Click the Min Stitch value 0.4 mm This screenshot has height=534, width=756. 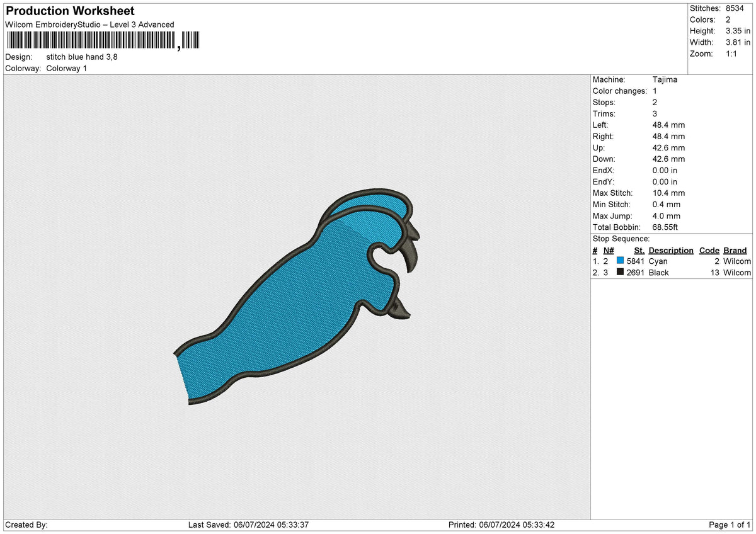coord(667,204)
